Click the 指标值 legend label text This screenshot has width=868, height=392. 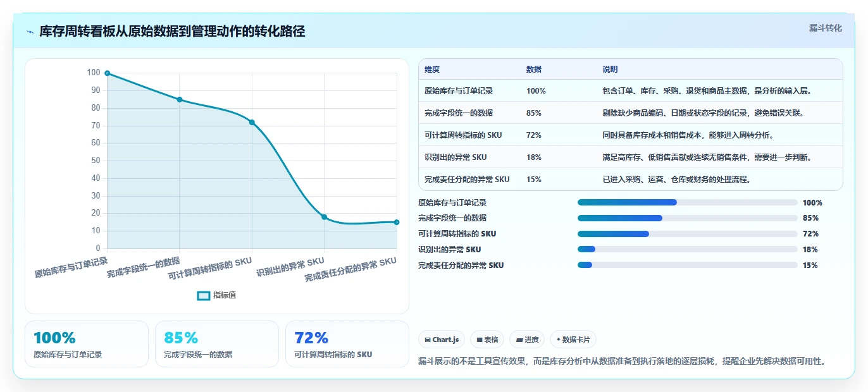(225, 295)
